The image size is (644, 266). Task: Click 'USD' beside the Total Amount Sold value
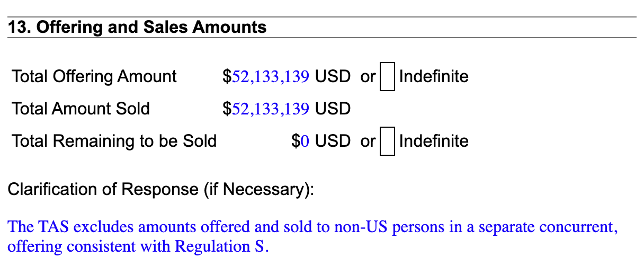click(x=333, y=109)
